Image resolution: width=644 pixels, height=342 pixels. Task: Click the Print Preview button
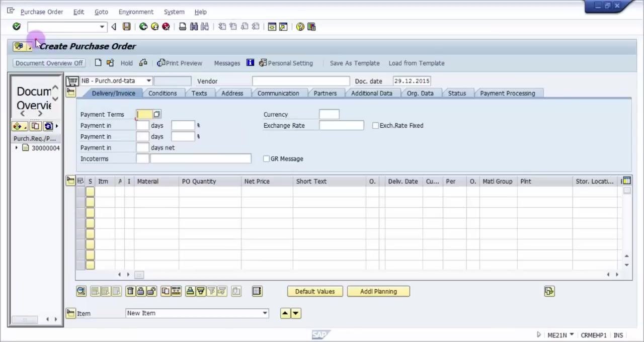[x=180, y=63]
